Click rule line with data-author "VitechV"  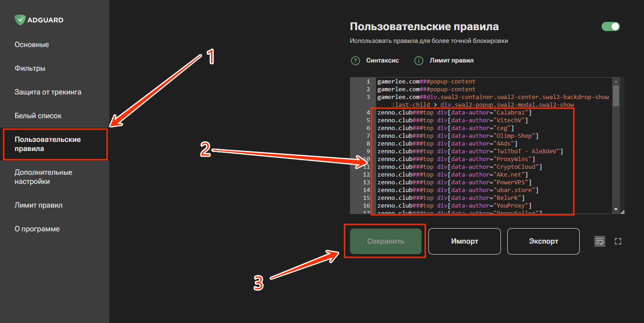pos(453,120)
